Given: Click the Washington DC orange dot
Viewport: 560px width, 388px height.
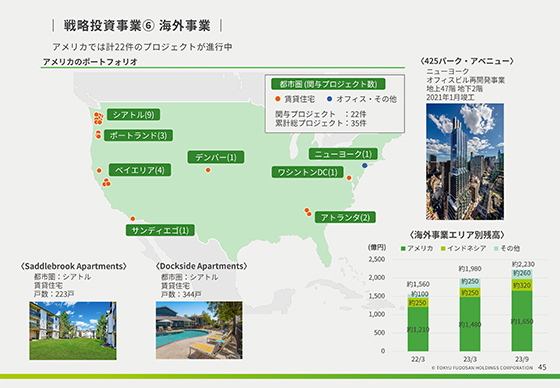Looking at the screenshot, I should coord(349,178).
